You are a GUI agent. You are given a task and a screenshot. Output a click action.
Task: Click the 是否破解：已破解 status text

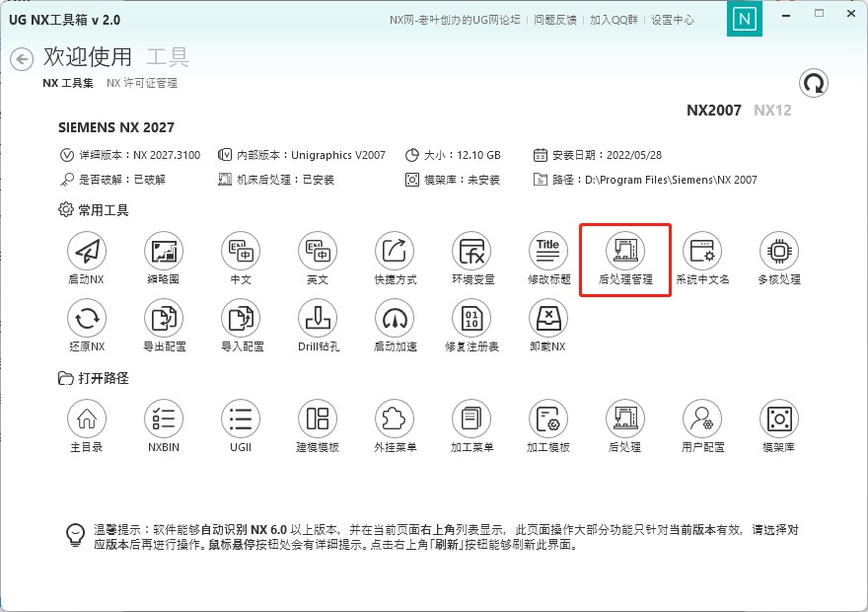tap(121, 180)
